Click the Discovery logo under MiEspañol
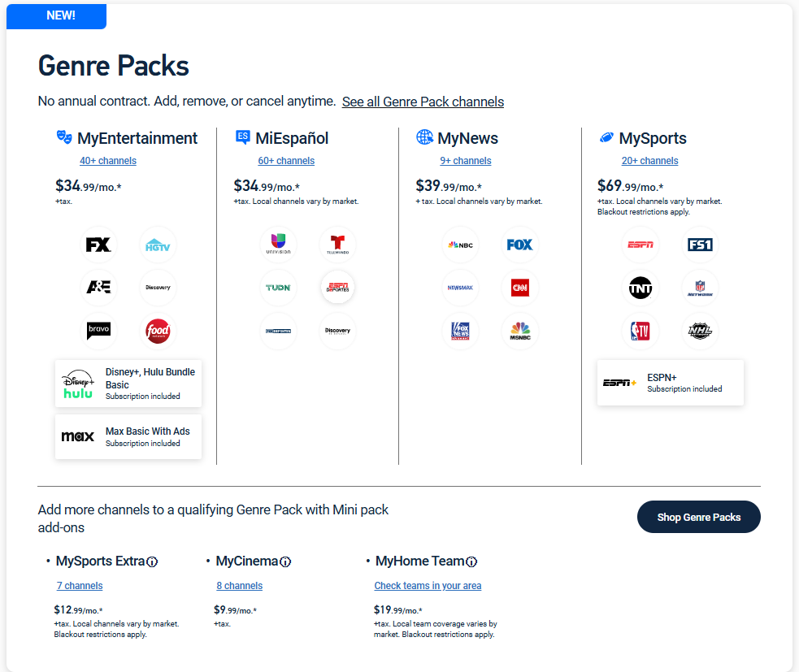799x672 pixels. (337, 331)
